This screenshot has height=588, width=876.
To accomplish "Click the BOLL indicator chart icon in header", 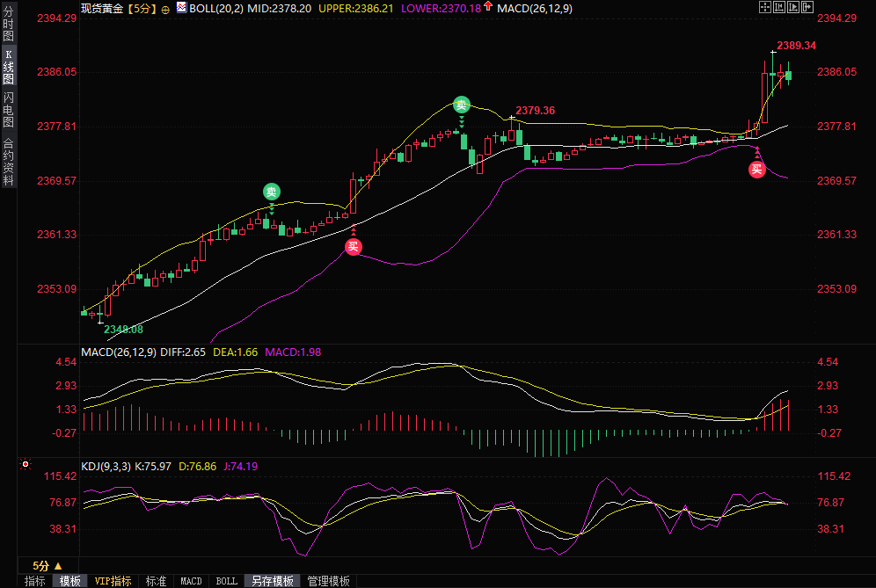I will [181, 7].
